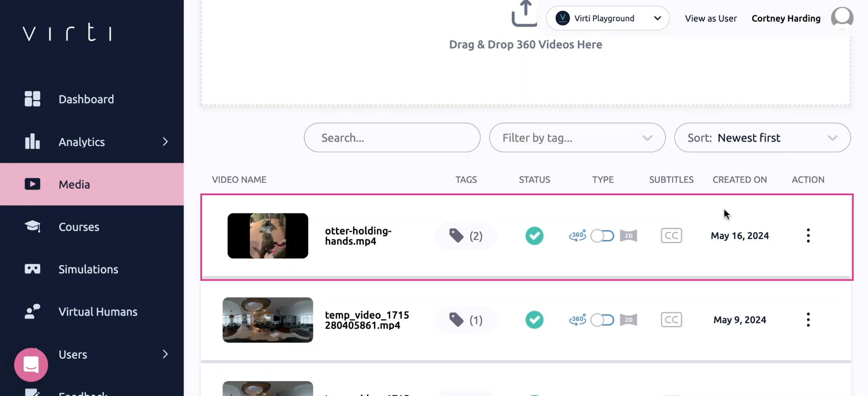
Task: Open three-dot action menu for temp_video_1715280405861.mp4
Action: click(x=808, y=320)
